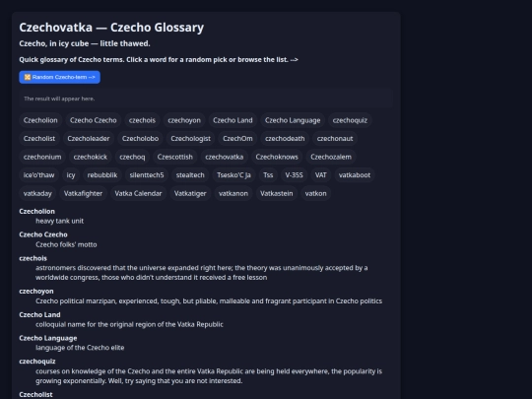This screenshot has width=532, height=399.
Task: Pick the czechoq chip
Action: click(132, 157)
